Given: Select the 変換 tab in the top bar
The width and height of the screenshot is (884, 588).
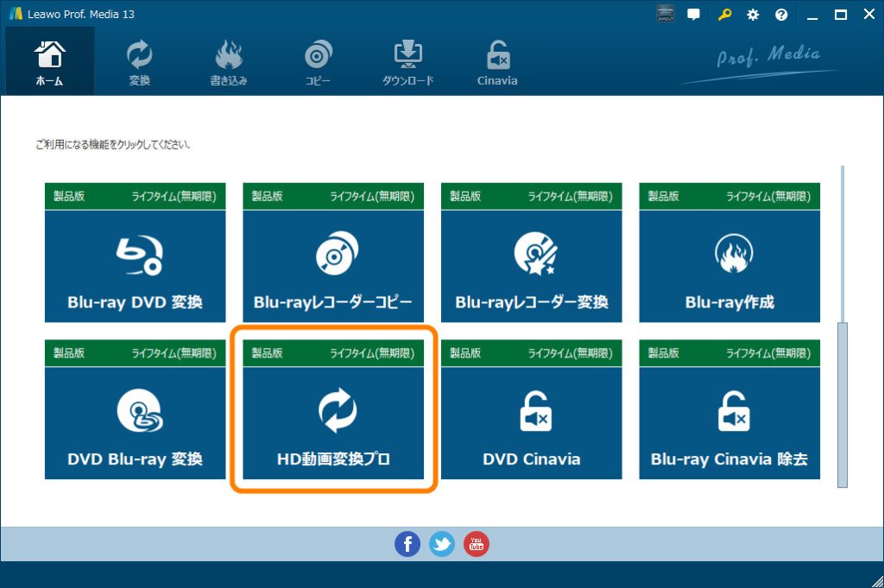Looking at the screenshot, I should point(138,60).
